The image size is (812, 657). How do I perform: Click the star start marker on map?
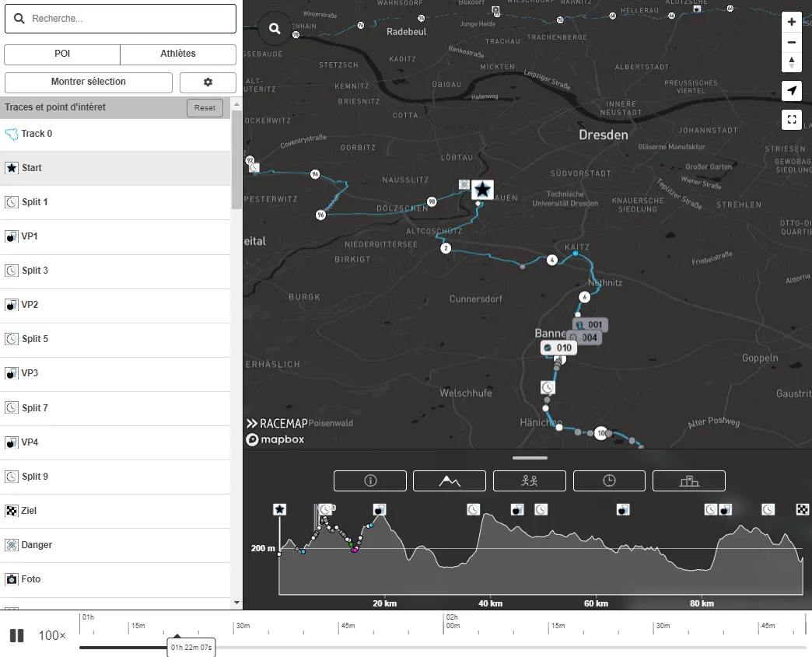(482, 190)
